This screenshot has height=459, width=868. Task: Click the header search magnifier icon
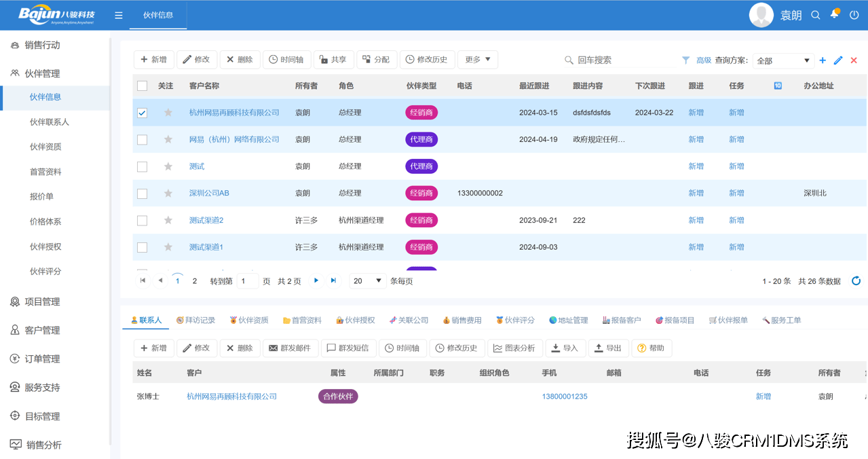[x=816, y=15]
